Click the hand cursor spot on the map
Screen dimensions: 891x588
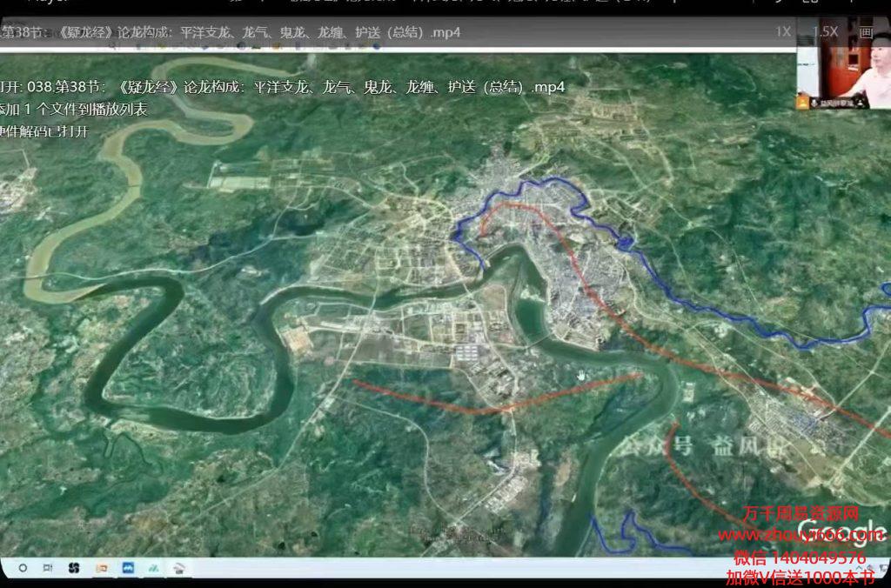tap(581, 376)
